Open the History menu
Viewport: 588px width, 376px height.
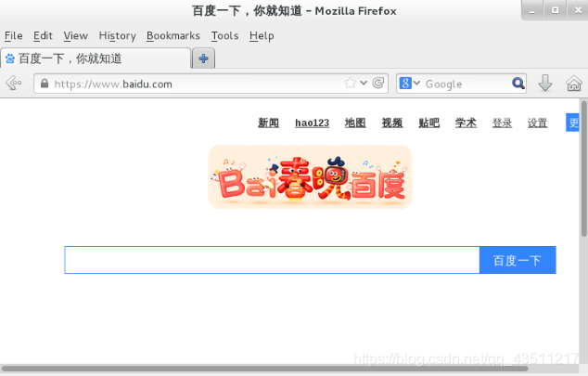118,35
